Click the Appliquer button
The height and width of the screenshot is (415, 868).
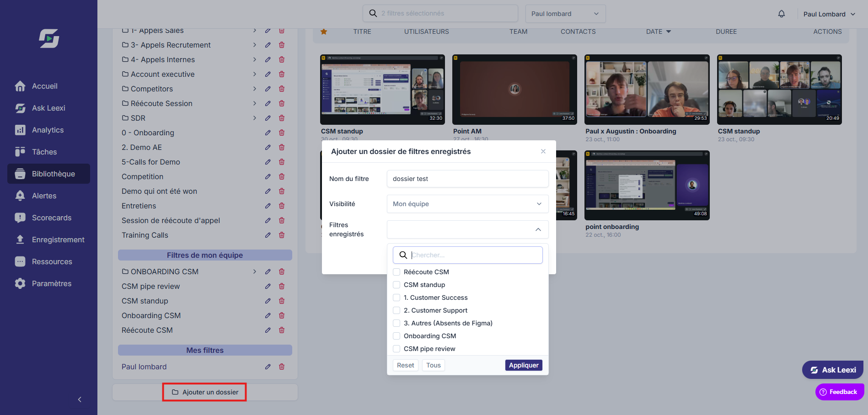(x=524, y=365)
